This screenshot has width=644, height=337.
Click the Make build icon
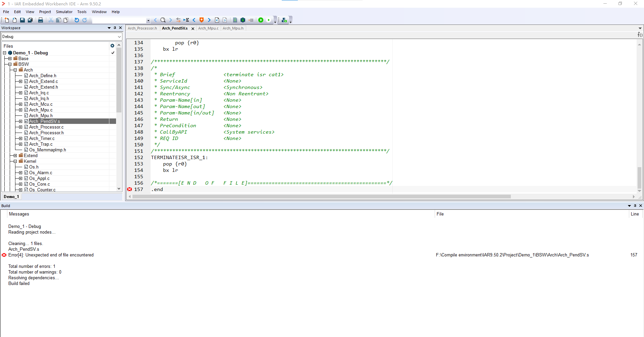coord(243,20)
